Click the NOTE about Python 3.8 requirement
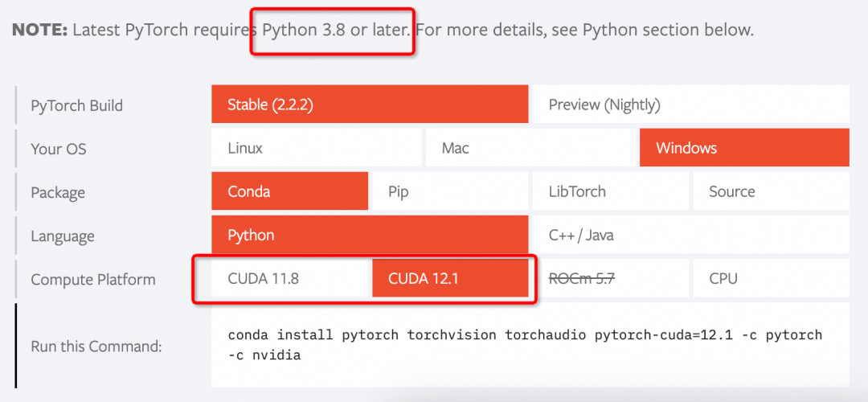 pyautogui.click(x=383, y=30)
